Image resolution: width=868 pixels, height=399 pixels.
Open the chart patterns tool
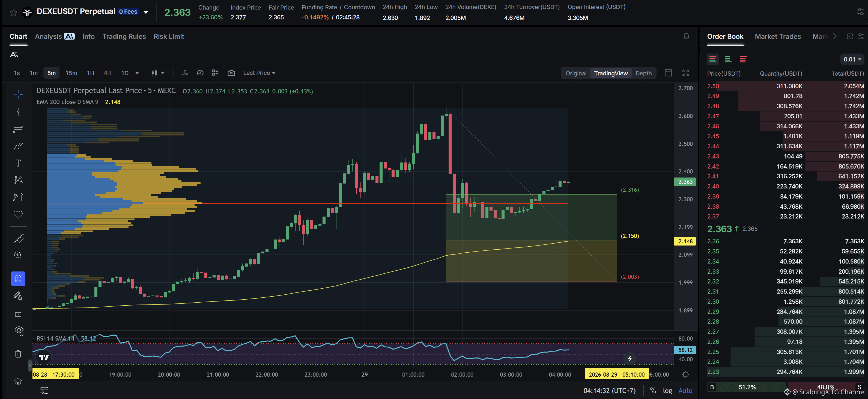pyautogui.click(x=18, y=180)
